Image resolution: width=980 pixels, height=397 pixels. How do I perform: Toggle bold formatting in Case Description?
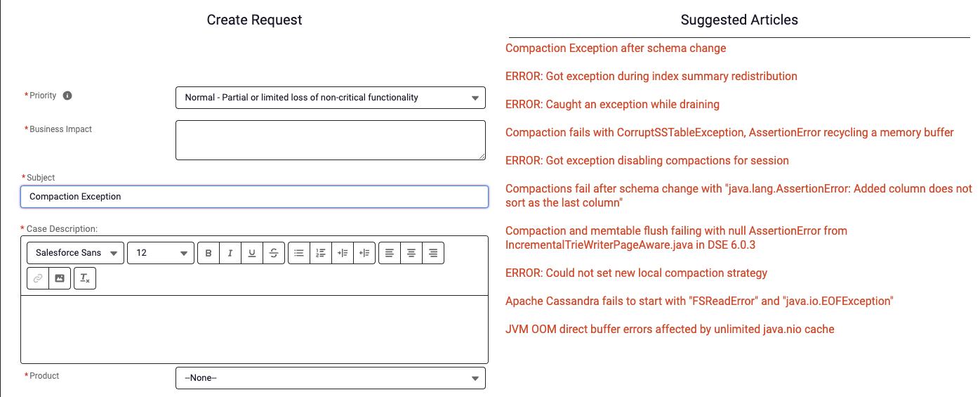208,253
